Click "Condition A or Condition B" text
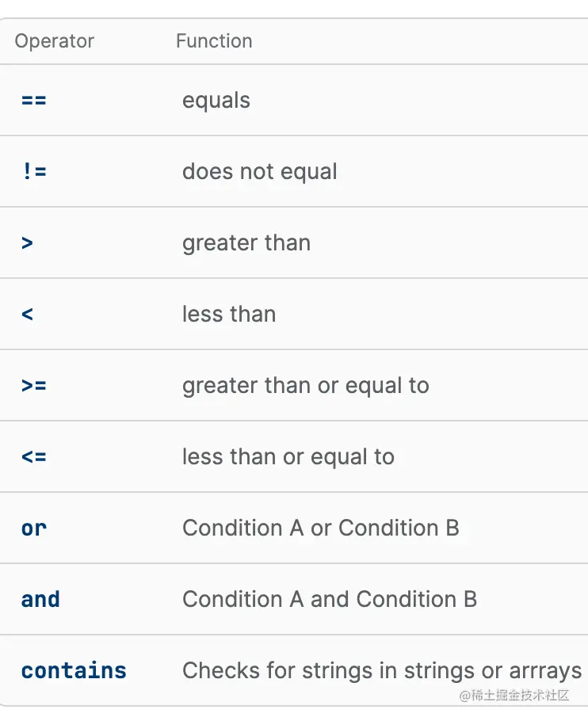Viewport: 588px width, 721px height. pyautogui.click(x=320, y=528)
